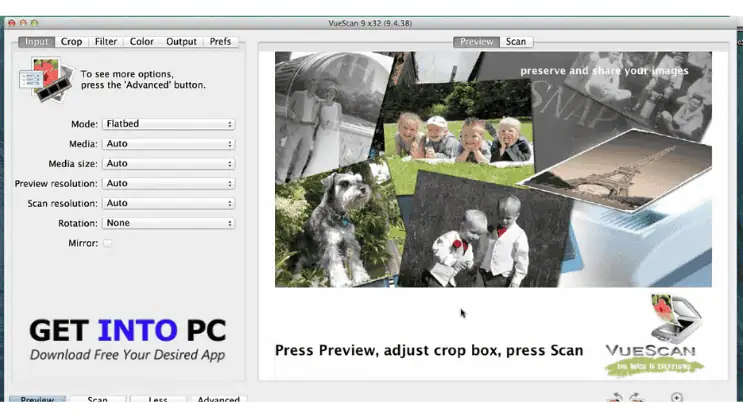Click the Less button
The image size is (743, 418).
pos(158,399)
